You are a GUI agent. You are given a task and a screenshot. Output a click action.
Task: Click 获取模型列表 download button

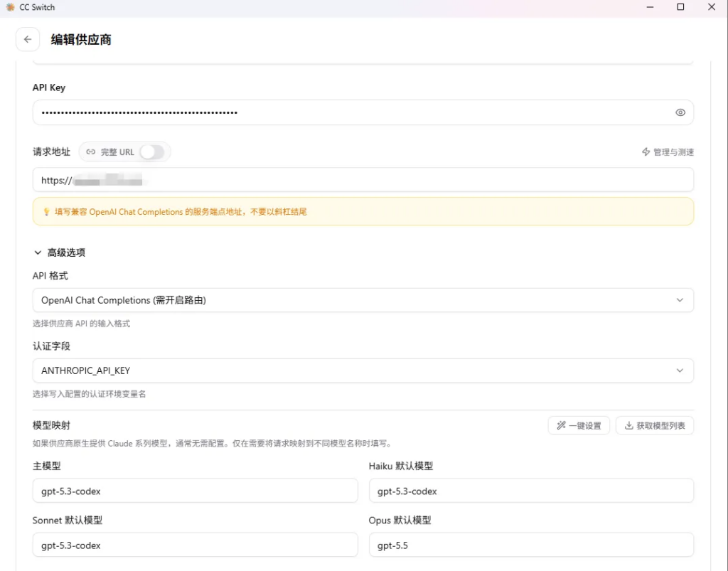(x=654, y=425)
